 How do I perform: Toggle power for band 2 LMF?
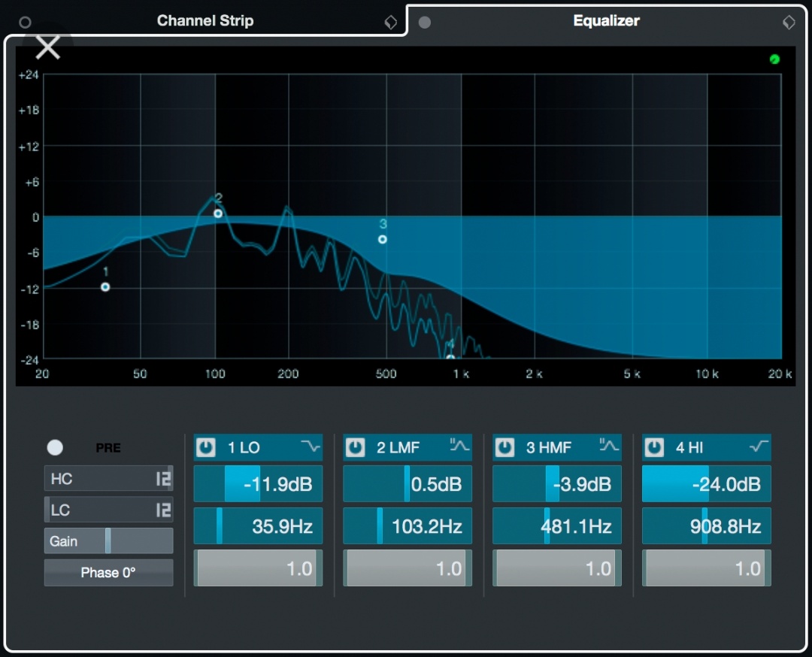pyautogui.click(x=355, y=447)
